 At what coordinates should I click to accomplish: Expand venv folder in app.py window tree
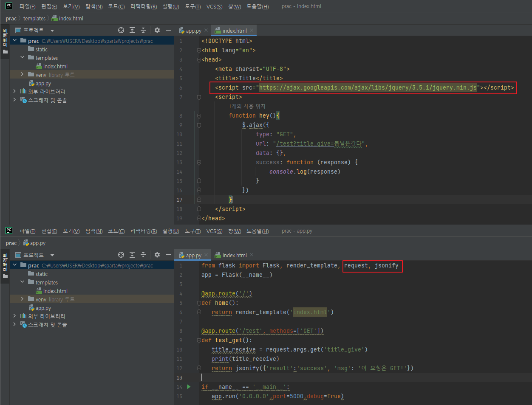pos(23,299)
